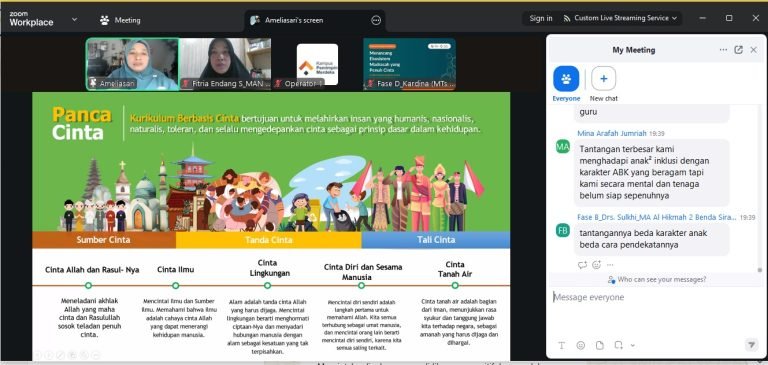This screenshot has height=365, width=768.
Task: Switch to the Meeting tab
Action: [120, 20]
